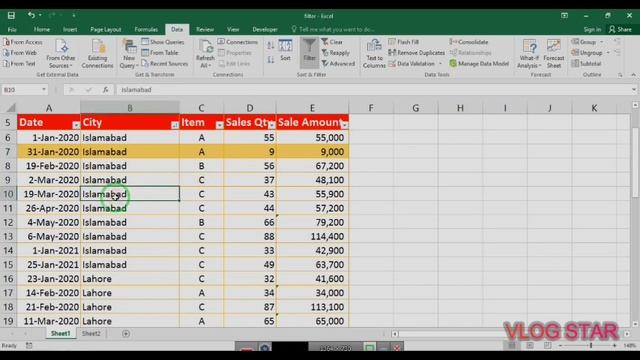640x360 pixels.
Task: Click the Existing Connections icon
Action: (x=97, y=54)
